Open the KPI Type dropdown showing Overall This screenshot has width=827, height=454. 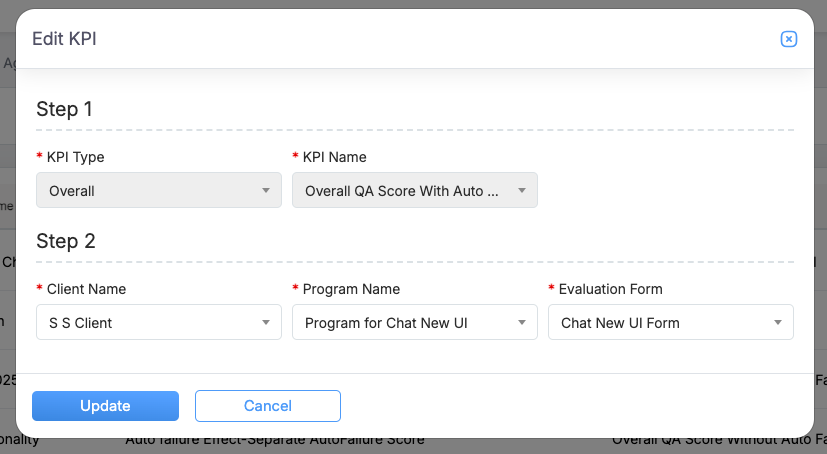tap(150, 190)
